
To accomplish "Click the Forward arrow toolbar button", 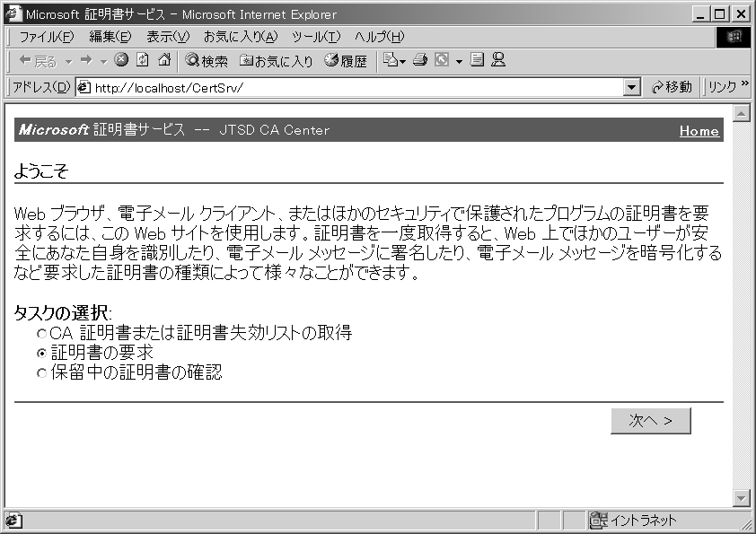I will click(86, 60).
